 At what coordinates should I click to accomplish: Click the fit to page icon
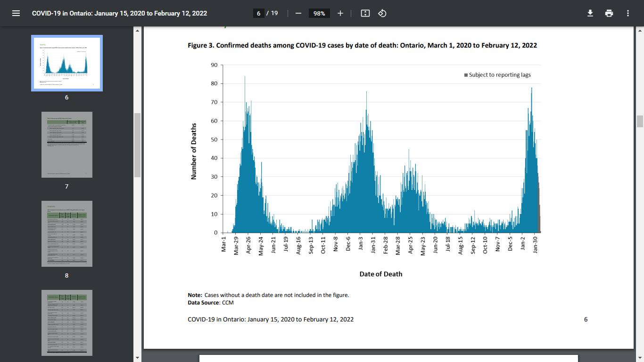pos(365,13)
